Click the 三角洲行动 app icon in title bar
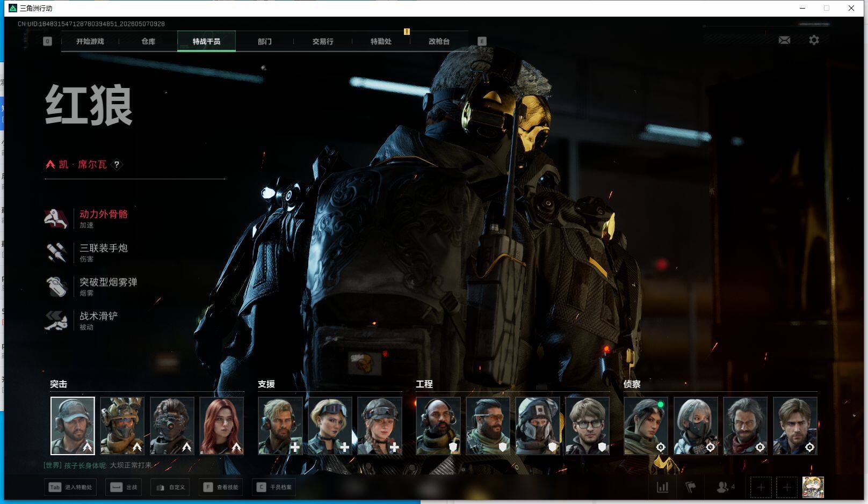This screenshot has width=868, height=504. [x=13, y=8]
